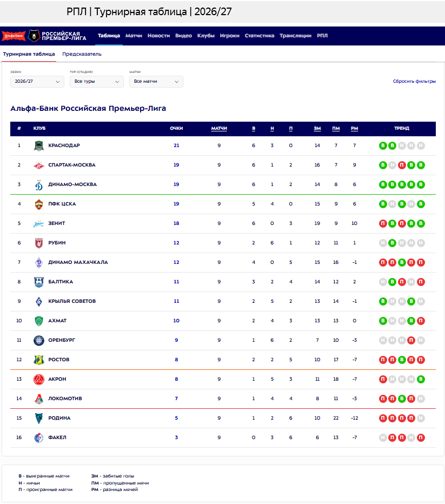Image resolution: width=445 pixels, height=504 pixels.
Task: Select the Турнирная таблица tab
Action: click(x=29, y=54)
